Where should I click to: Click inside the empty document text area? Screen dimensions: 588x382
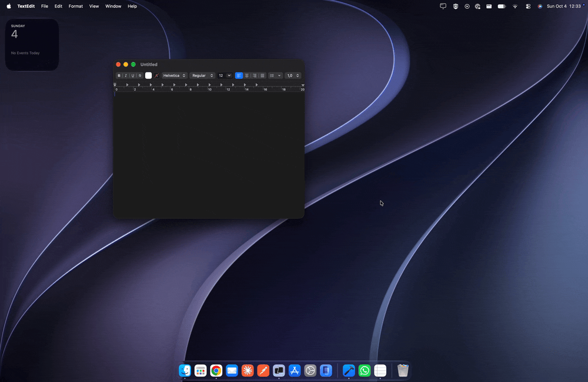click(x=209, y=154)
